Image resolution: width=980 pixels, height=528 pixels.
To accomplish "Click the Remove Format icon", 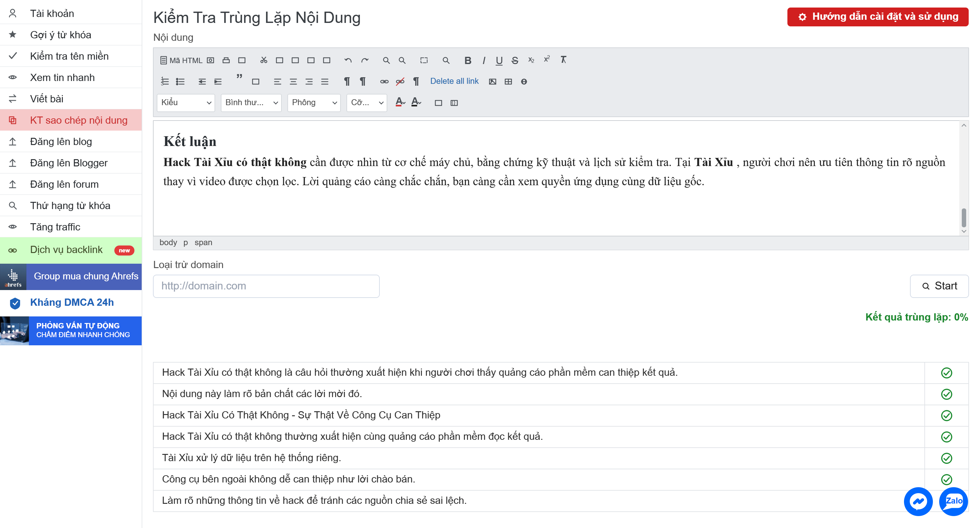I will click(x=563, y=60).
